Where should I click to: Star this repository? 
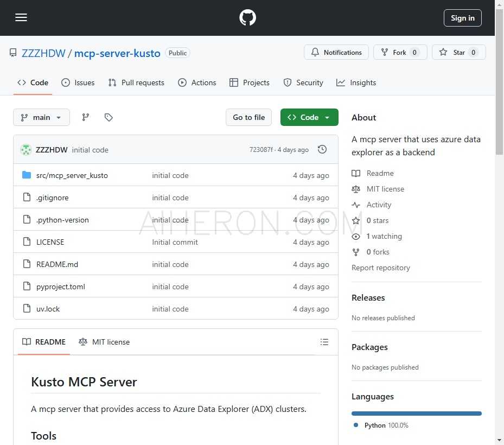458,53
